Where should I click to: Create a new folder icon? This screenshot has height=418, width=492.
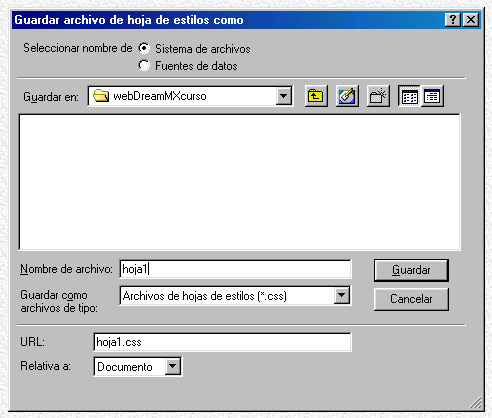point(378,96)
